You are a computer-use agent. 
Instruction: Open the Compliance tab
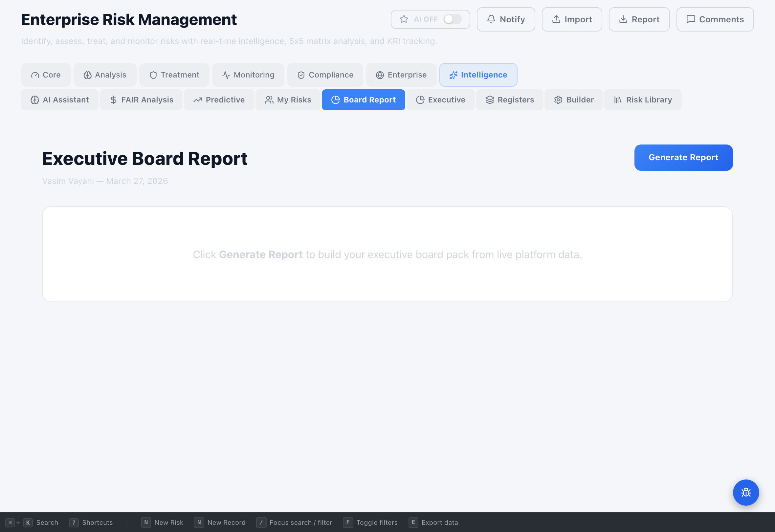[325, 75]
